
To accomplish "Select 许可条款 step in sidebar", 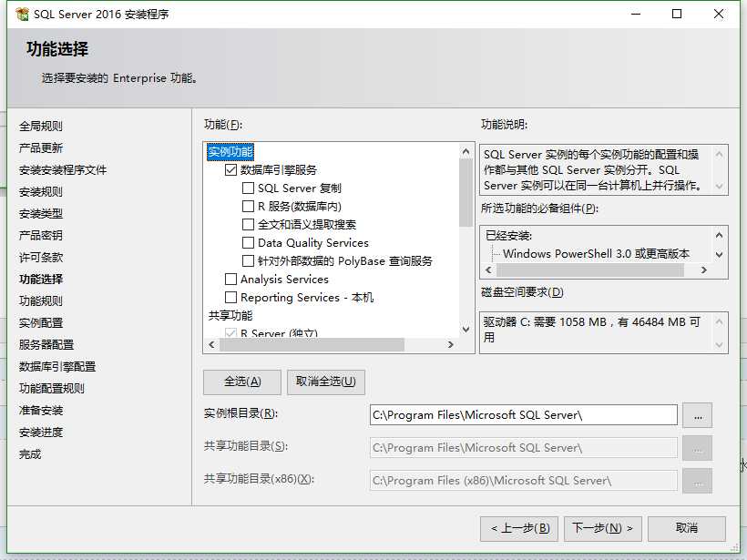I will click(41, 257).
